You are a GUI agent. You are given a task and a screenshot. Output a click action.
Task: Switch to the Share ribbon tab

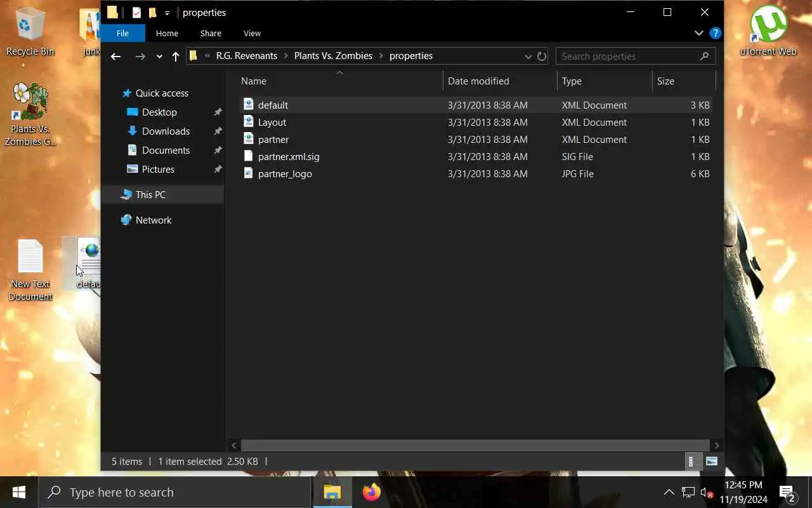[211, 33]
